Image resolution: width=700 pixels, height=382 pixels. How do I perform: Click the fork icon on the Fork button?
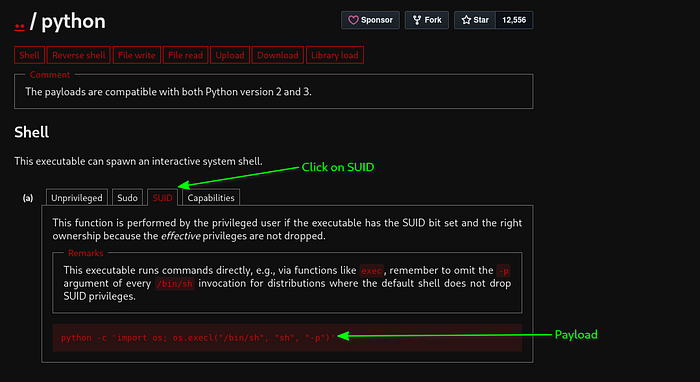[x=417, y=20]
